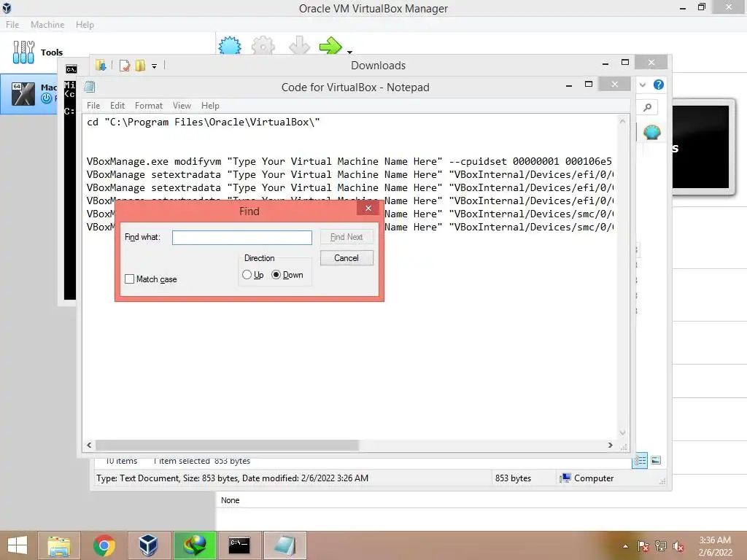Expand the ribbon chevron in Downloads window
This screenshot has width=747, height=560.
click(642, 85)
